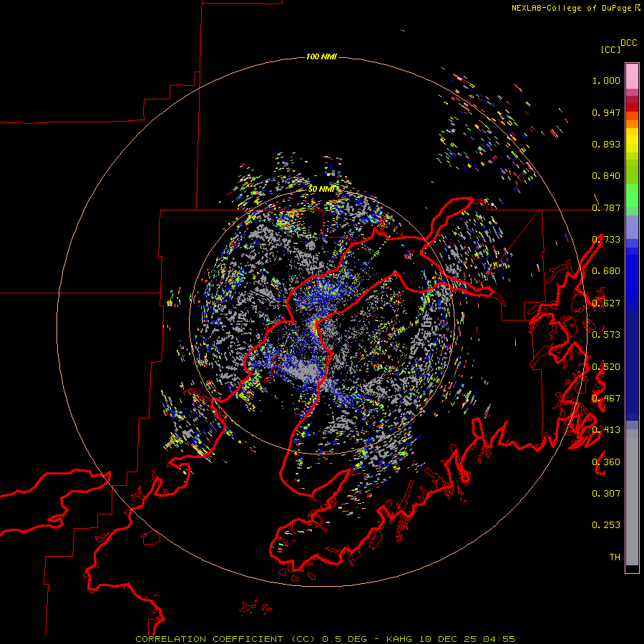Click the 04:55 timestamp in caption
Viewport: 644px width, 644px height.
(499, 639)
